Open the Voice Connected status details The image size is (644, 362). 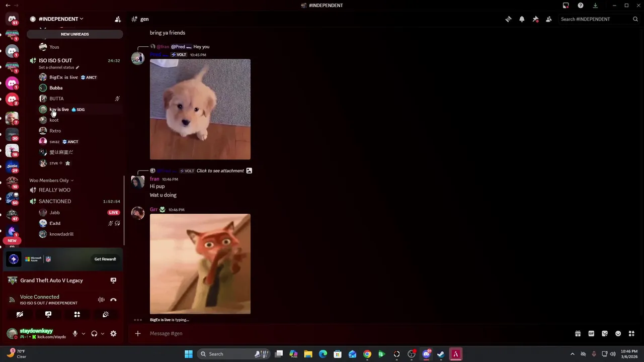point(39,297)
